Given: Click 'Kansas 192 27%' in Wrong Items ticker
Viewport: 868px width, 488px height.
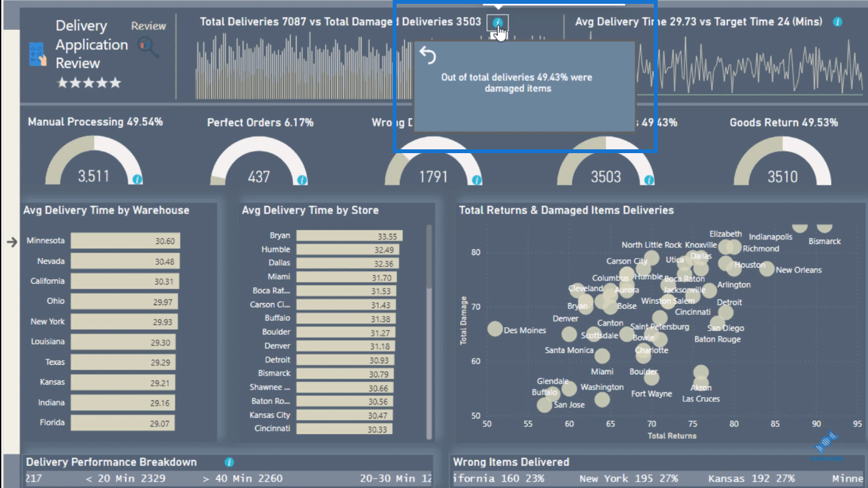Looking at the screenshot, I should (752, 478).
